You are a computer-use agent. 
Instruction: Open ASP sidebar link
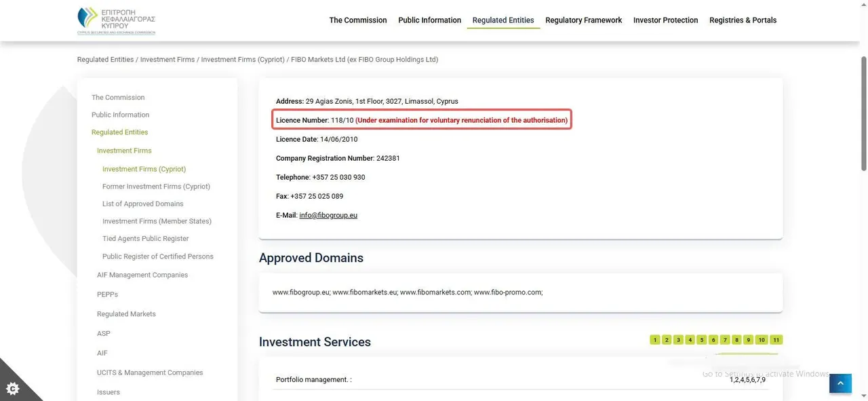pyautogui.click(x=104, y=334)
